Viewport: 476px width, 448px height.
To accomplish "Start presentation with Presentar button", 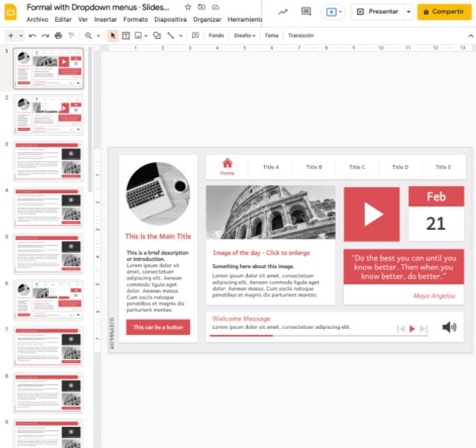I will tap(378, 12).
